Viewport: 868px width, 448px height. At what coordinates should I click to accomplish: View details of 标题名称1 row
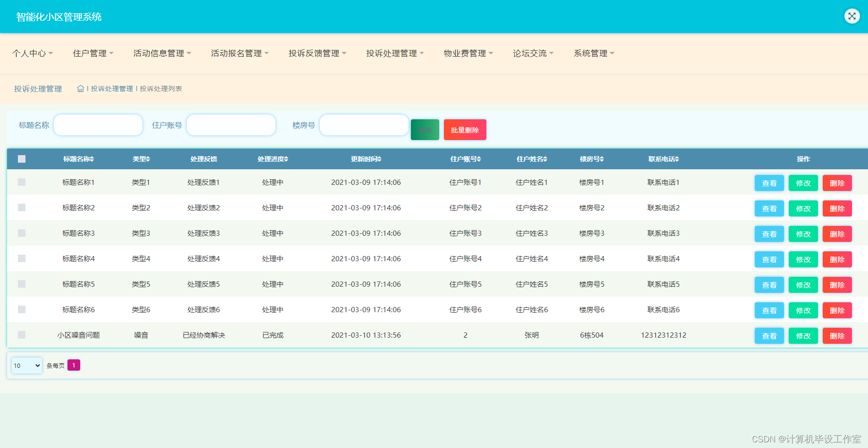pyautogui.click(x=769, y=183)
